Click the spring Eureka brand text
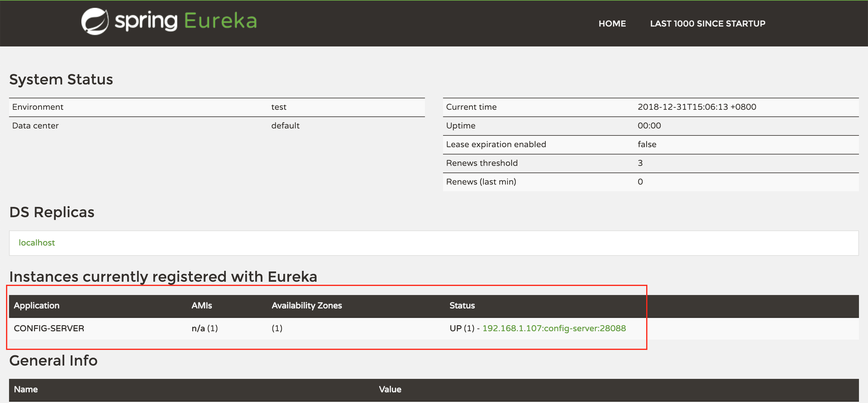 (x=186, y=21)
